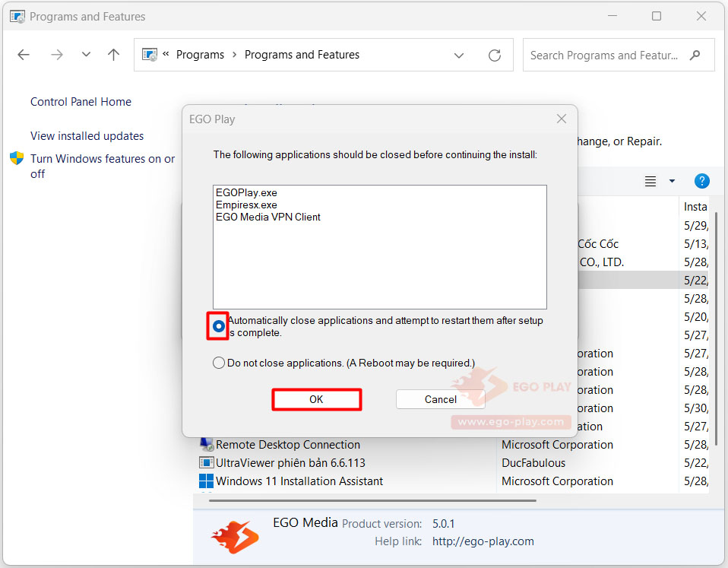The width and height of the screenshot is (728, 568).
Task: Click the Remote Desktop Connection program icon
Action: [x=206, y=445]
